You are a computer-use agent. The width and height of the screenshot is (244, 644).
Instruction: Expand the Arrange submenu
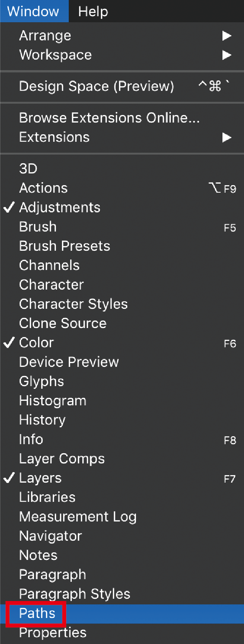(45, 35)
